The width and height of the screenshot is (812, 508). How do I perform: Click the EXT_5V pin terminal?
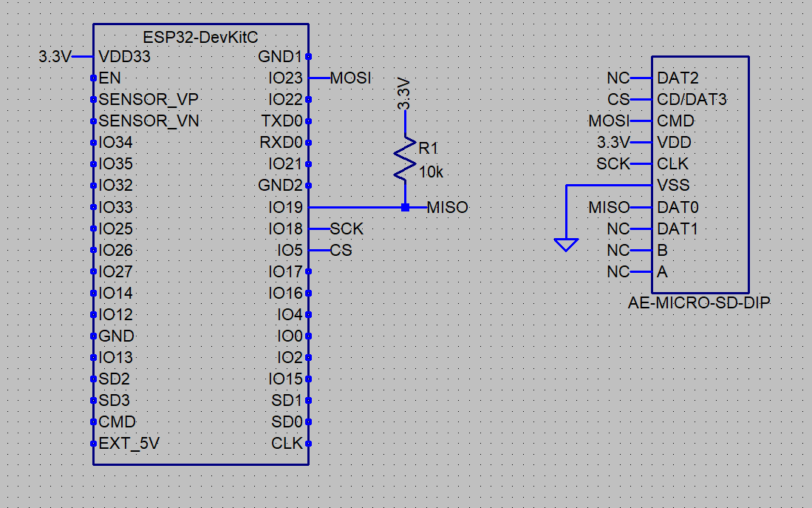(93, 444)
